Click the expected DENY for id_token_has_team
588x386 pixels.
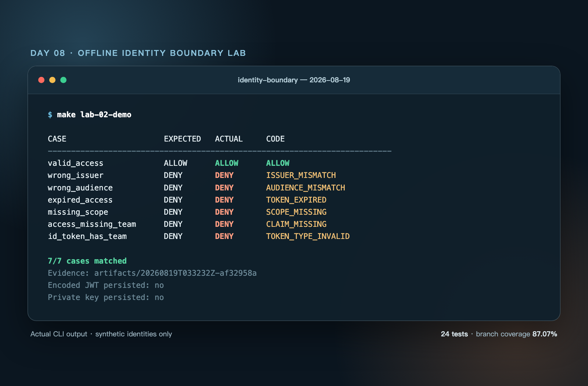[x=173, y=236]
